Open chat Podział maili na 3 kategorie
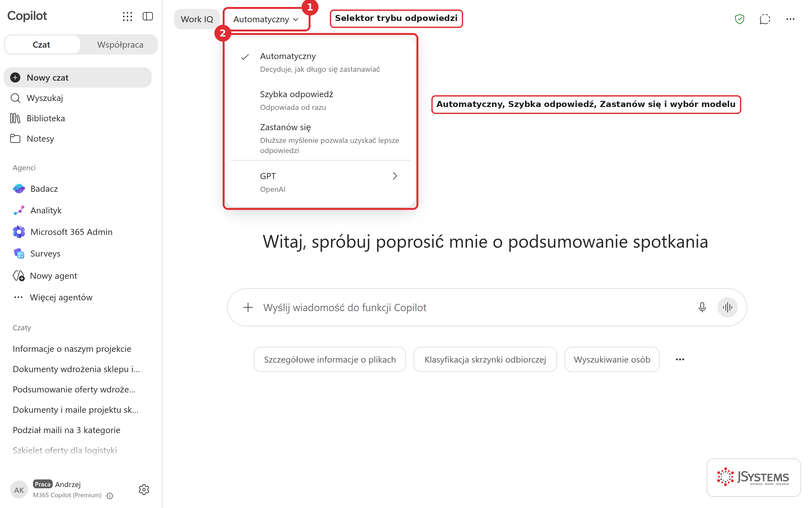The width and height of the screenshot is (812, 508). (x=77, y=430)
